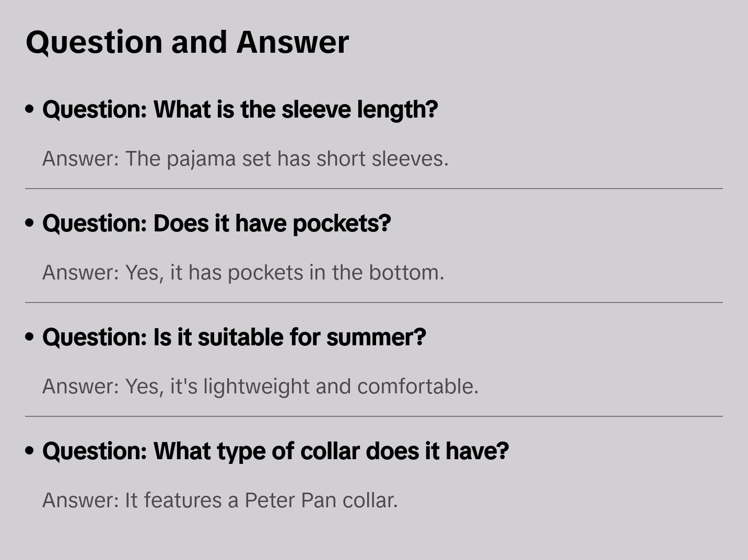The width and height of the screenshot is (748, 560).
Task: Select the "Is it suitable for summer?" question
Action: coord(234,337)
